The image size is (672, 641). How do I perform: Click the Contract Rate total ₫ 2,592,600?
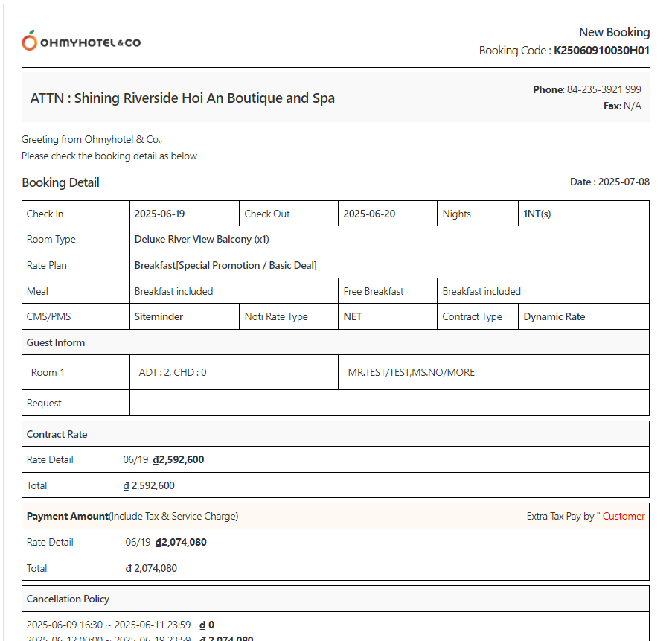149,485
